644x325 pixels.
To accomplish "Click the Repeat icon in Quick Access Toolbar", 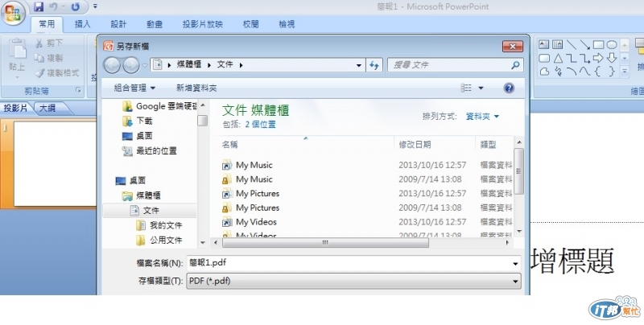I will 75,6.
